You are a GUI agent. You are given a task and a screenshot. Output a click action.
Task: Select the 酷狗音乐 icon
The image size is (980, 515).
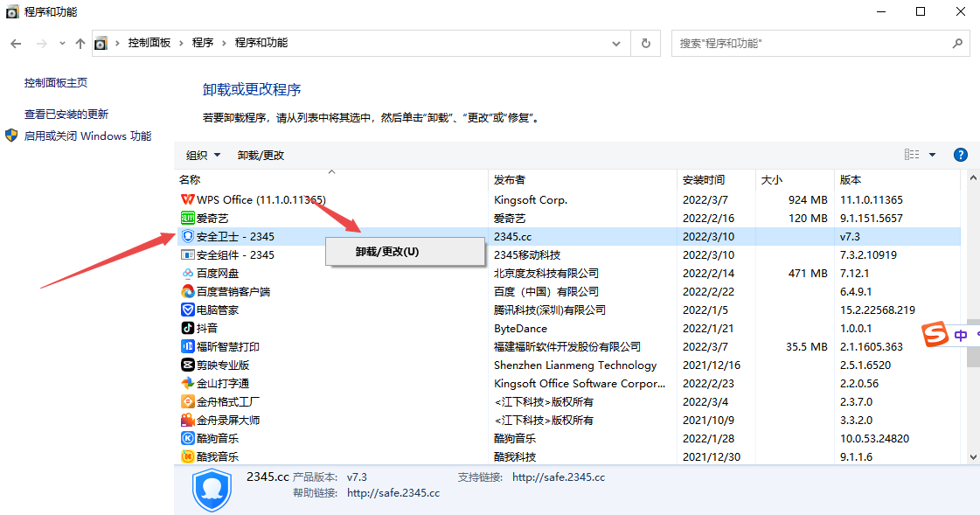pyautogui.click(x=187, y=438)
